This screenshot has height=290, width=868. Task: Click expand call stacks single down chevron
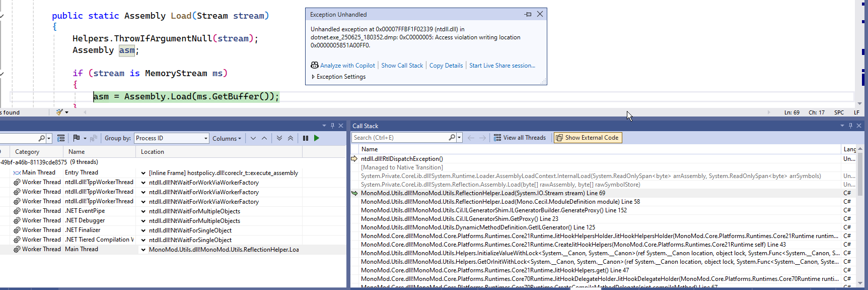pos(253,138)
